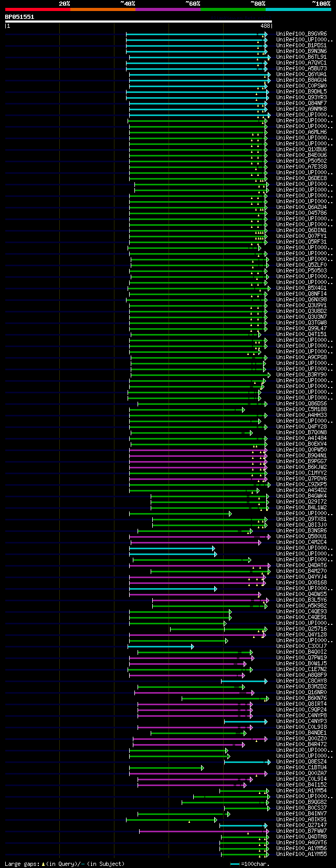Select the UniRef100_C5M188 label
The width and height of the screenshot is (336, 868).
[x=301, y=409]
